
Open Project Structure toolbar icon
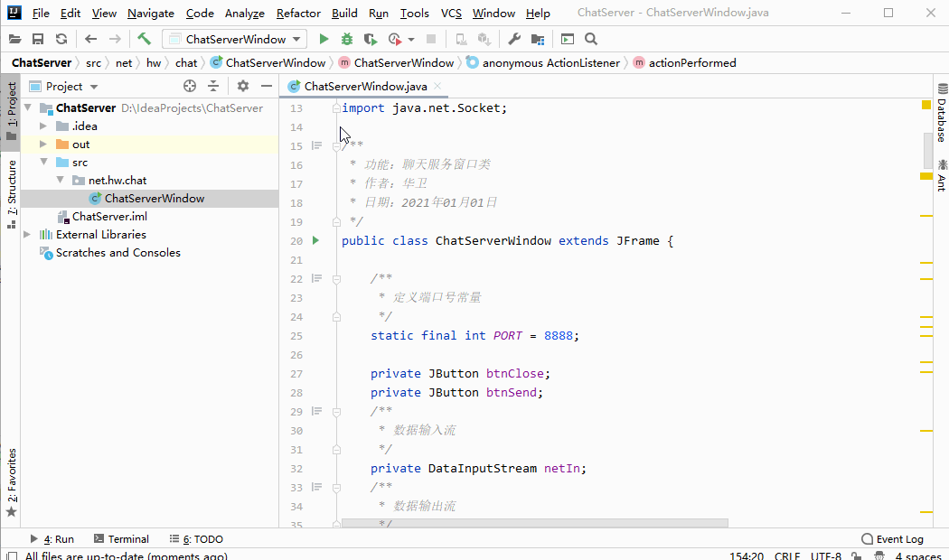click(538, 40)
